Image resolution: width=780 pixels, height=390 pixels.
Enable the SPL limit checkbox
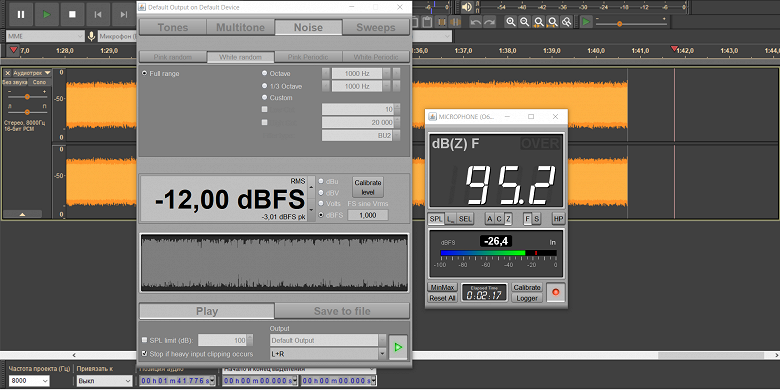144,340
